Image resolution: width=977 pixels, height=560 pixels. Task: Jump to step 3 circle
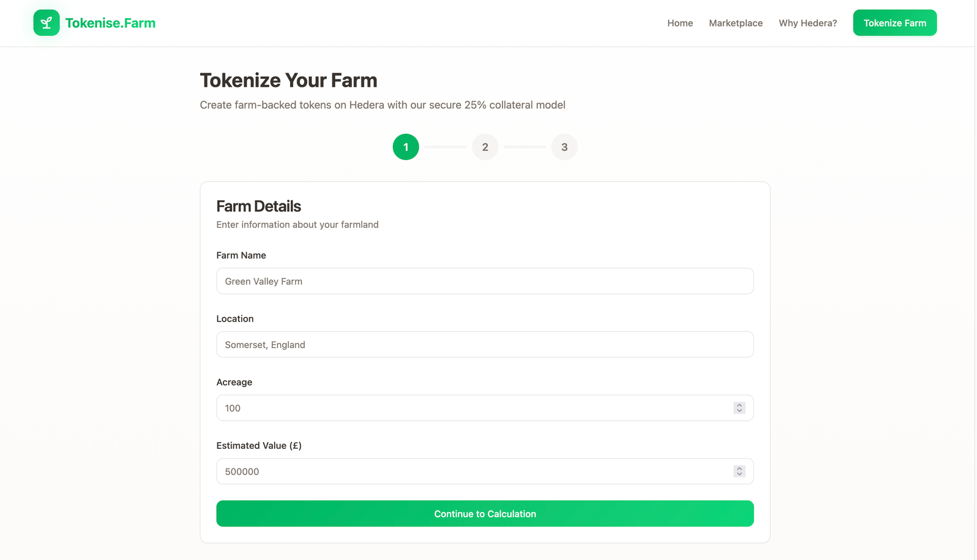pyautogui.click(x=564, y=147)
